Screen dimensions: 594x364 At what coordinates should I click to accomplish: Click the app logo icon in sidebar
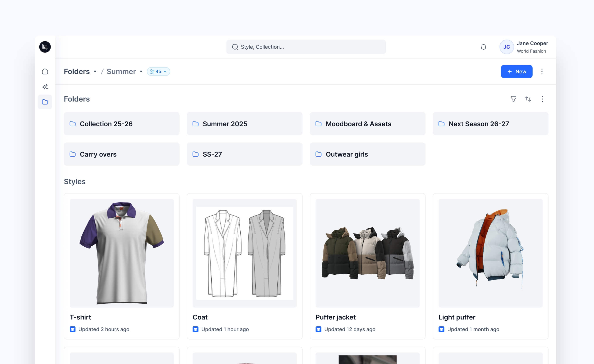tap(45, 47)
